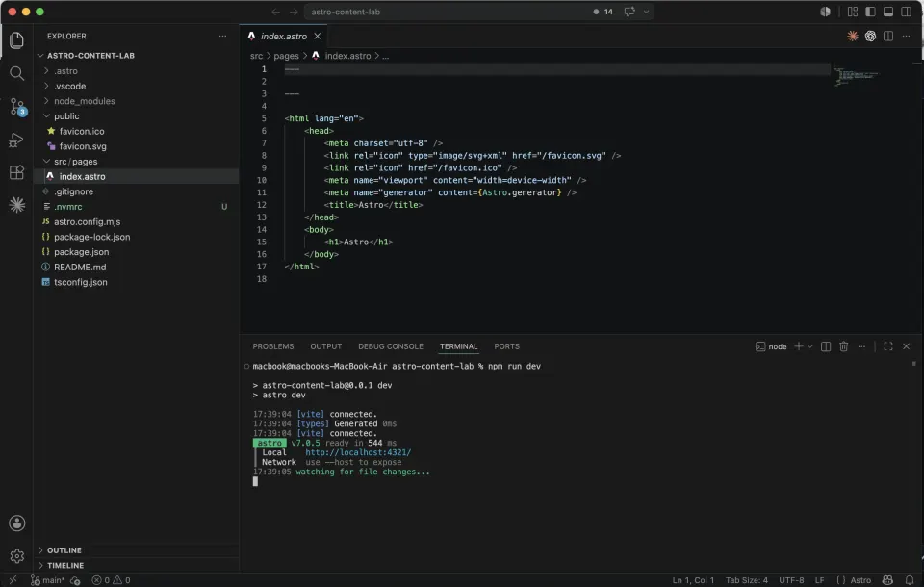Open the Manage gear icon
The height and width of the screenshot is (587, 924).
click(16, 556)
